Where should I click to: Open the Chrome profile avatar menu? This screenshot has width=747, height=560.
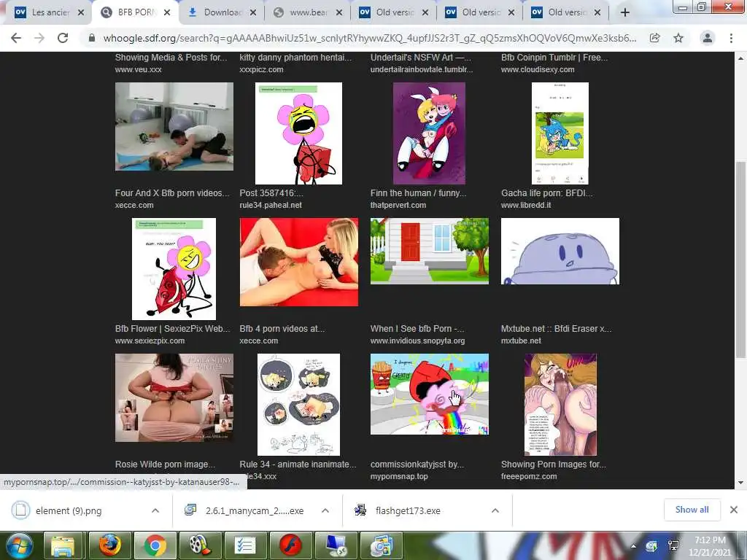coord(708,38)
